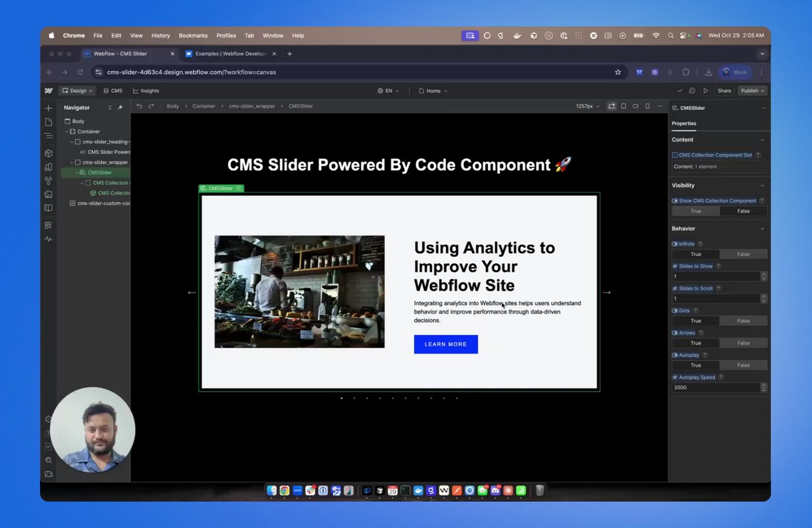Show help for Slides to Show
812x528 pixels.
718,266
